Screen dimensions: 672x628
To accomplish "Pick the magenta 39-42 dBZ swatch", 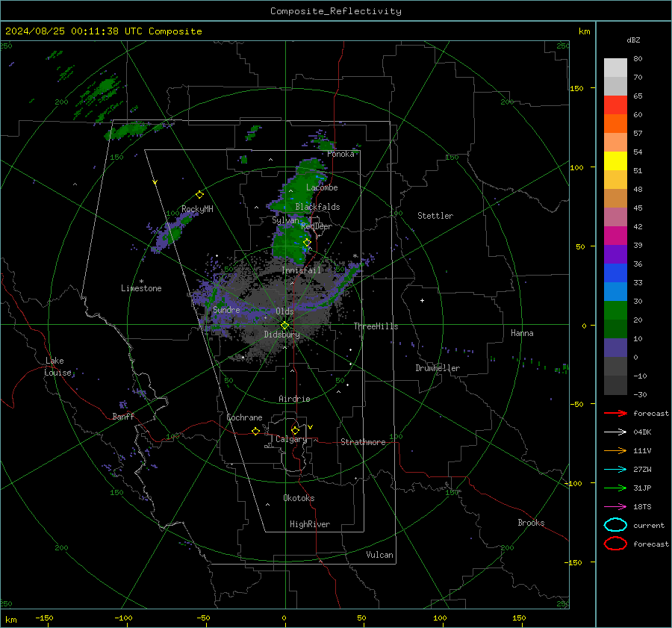I will [615, 236].
